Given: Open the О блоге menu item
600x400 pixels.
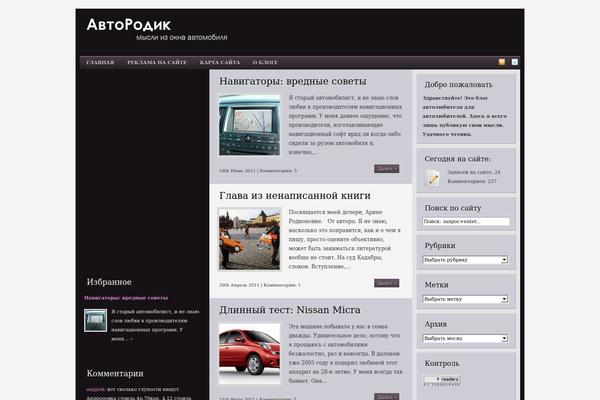Looking at the screenshot, I should (265, 62).
